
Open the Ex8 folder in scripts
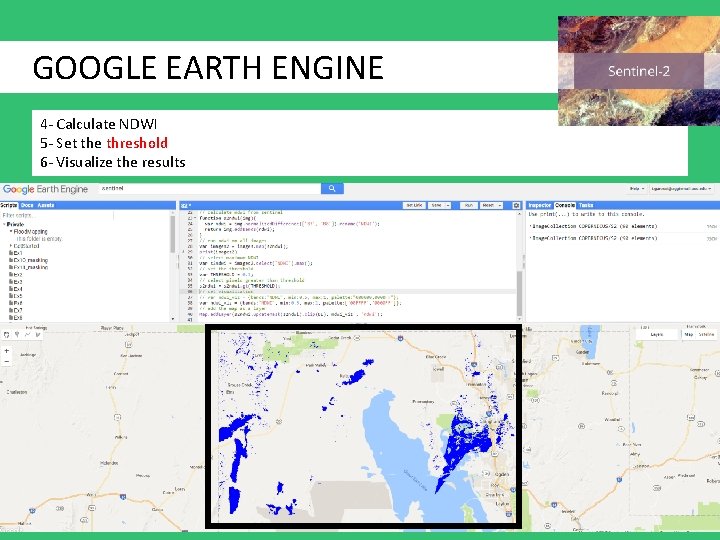pyautogui.click(x=16, y=317)
